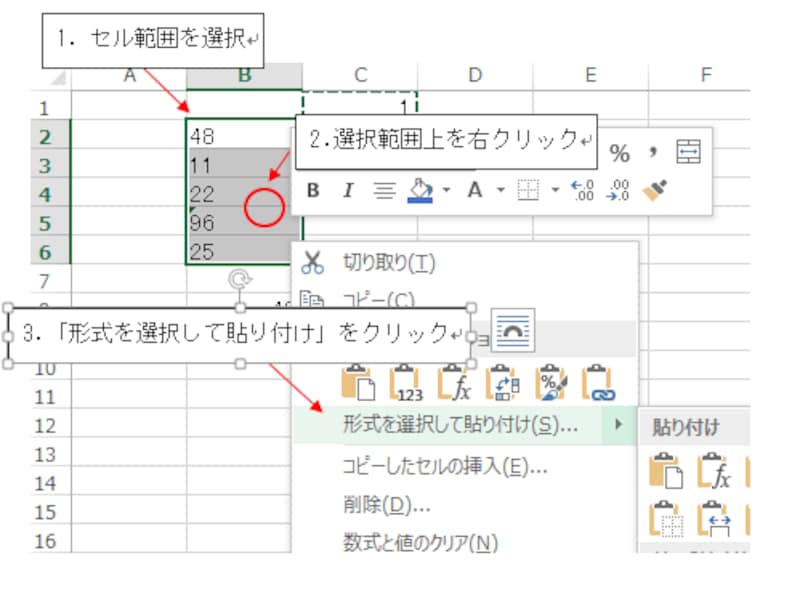Open the font color dropdown arrow
The height and width of the screenshot is (598, 800).
tap(500, 191)
